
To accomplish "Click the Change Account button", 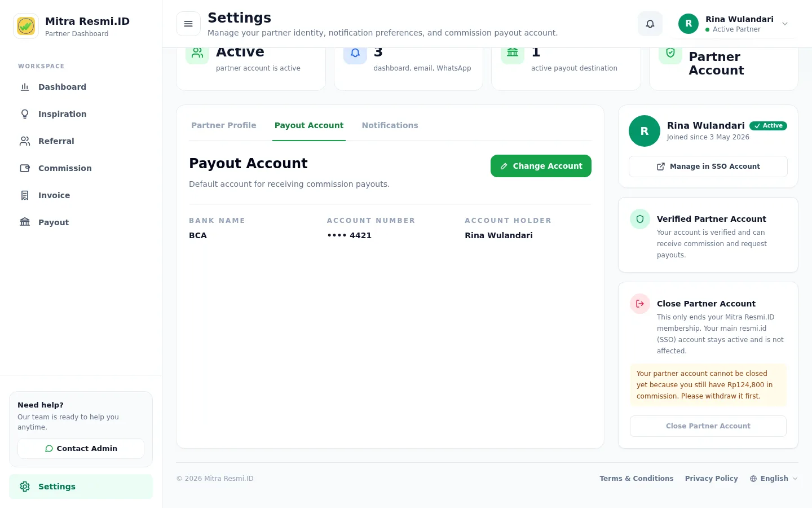I will (541, 166).
